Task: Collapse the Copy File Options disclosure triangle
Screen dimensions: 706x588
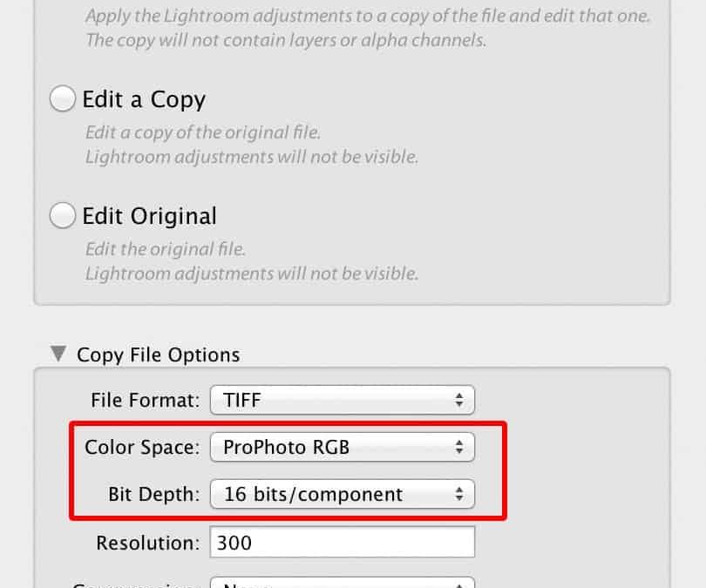Action: (58, 354)
